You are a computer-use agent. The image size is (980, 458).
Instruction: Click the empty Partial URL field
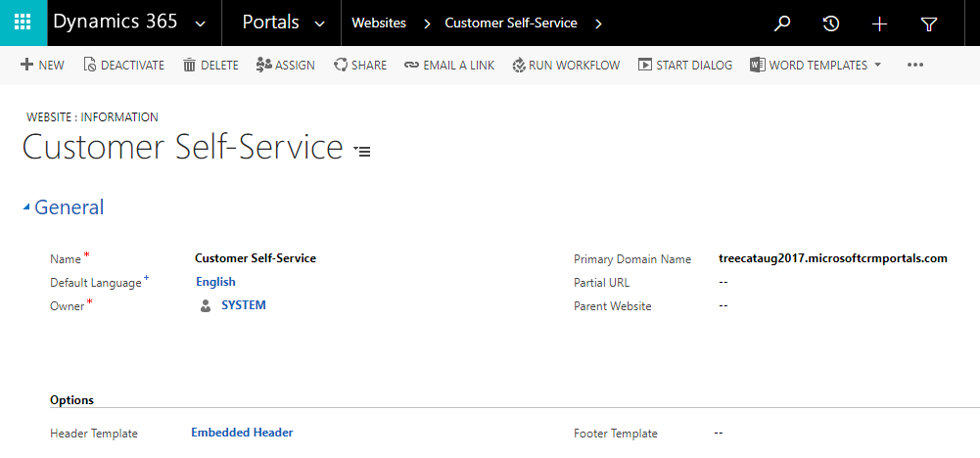point(723,282)
